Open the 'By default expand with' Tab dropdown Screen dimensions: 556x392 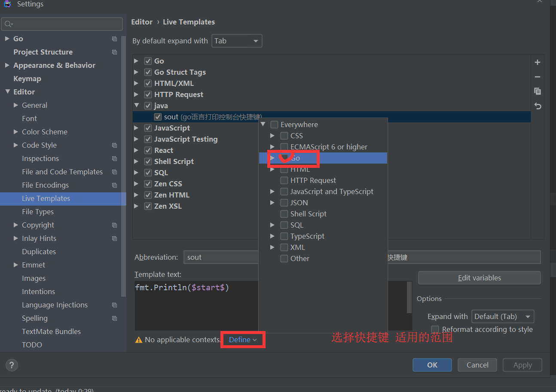click(237, 41)
